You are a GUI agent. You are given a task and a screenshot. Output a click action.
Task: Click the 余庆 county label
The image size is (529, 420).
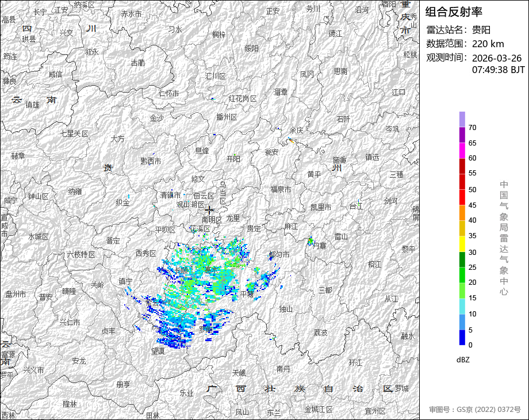(x=297, y=130)
